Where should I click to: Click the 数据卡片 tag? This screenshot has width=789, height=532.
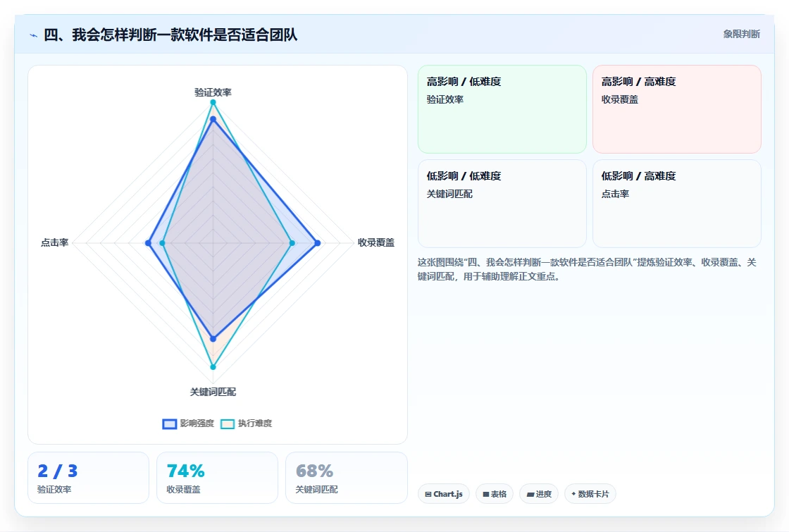(590, 494)
